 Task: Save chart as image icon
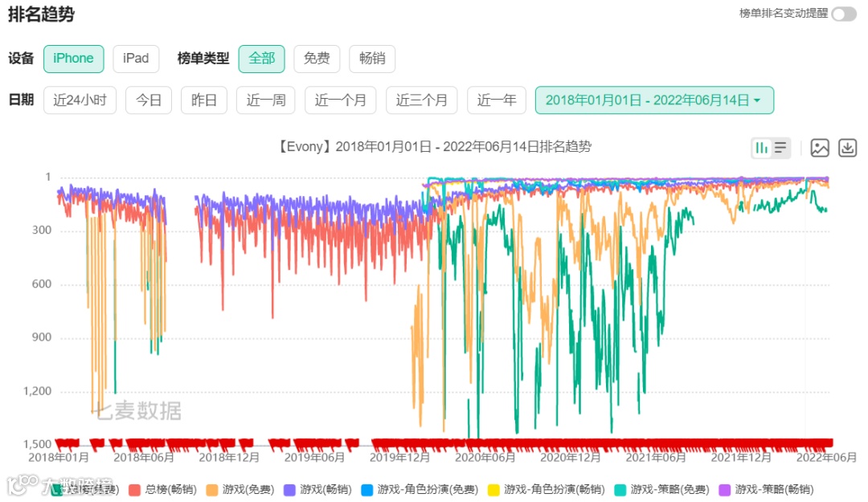pyautogui.click(x=820, y=148)
